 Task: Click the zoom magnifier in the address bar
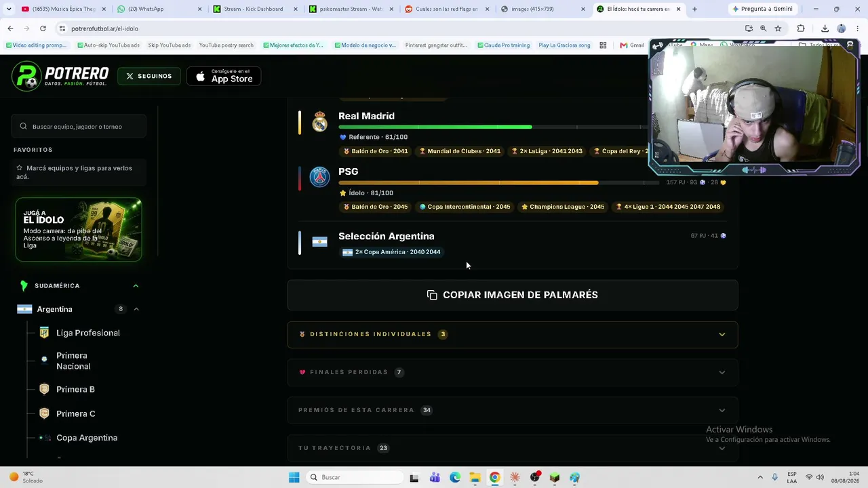(763, 28)
